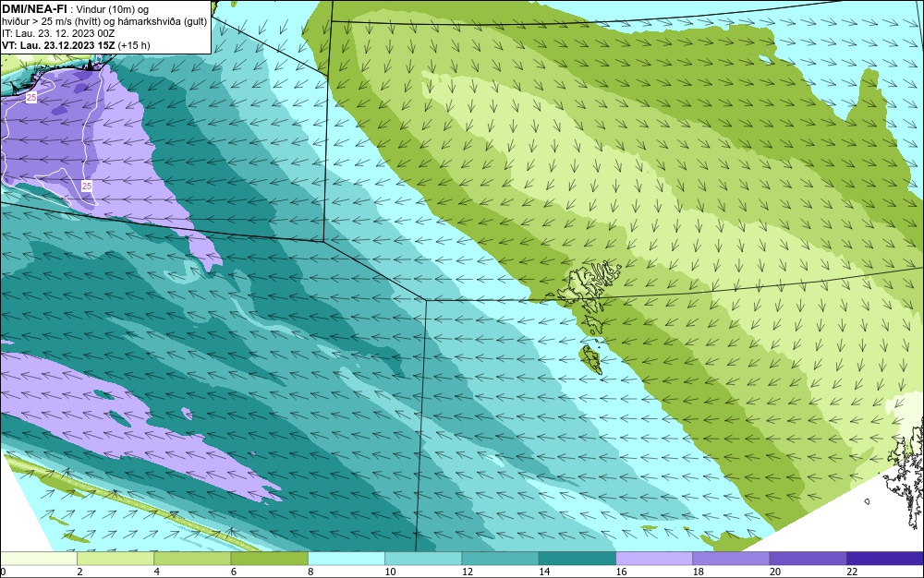Click the legend scale value "10"
This screenshot has height=578, width=924.
pos(390,572)
